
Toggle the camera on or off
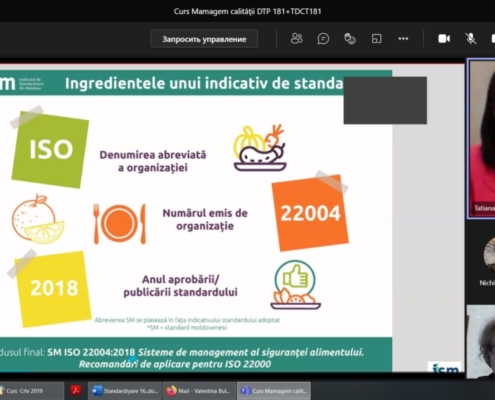point(444,39)
